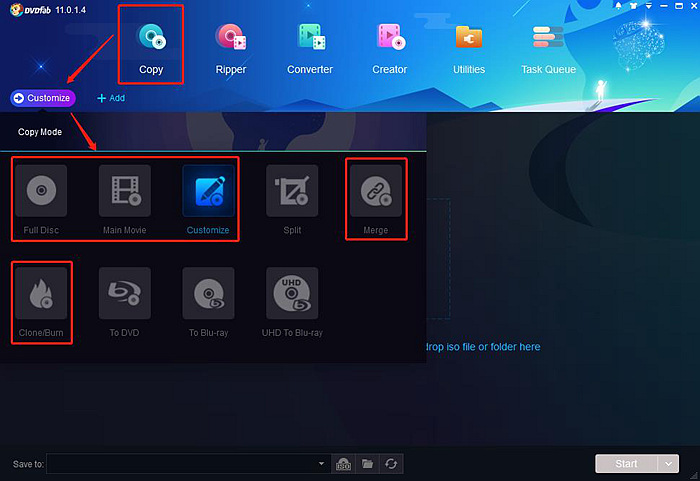Close the DVDFab window
Screen dimensions: 700x481
tap(694, 6)
